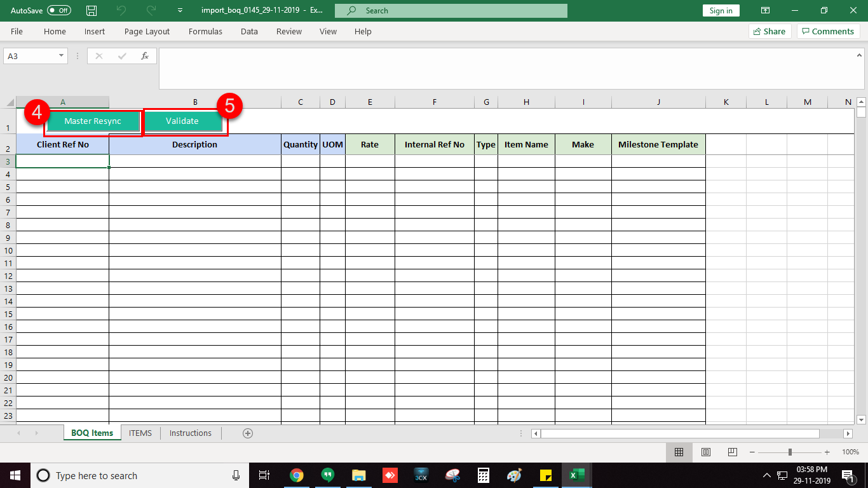Image resolution: width=868 pixels, height=488 pixels.
Task: Switch to Normal view via the status bar icon
Action: coord(679,452)
